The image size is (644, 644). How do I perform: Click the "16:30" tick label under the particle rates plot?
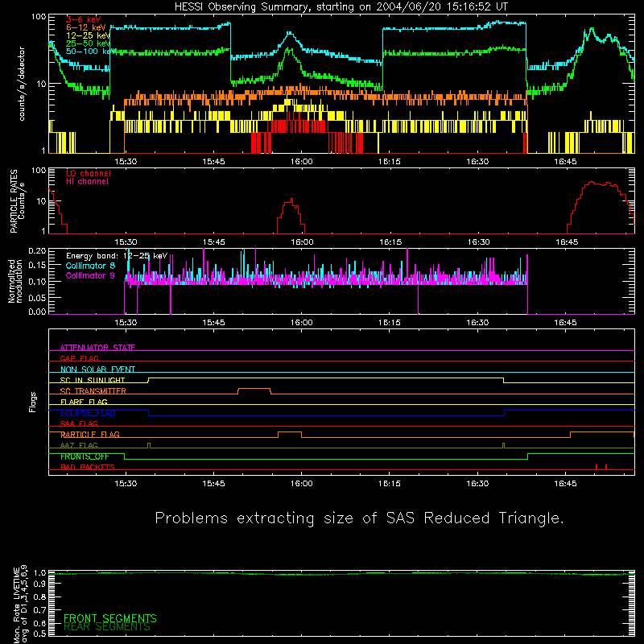click(x=478, y=242)
